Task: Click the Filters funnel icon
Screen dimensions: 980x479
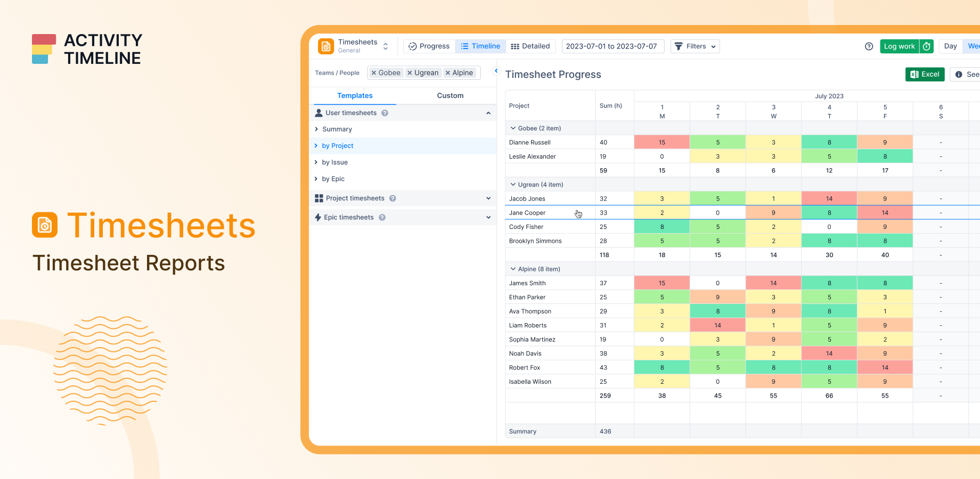Action: [x=679, y=46]
